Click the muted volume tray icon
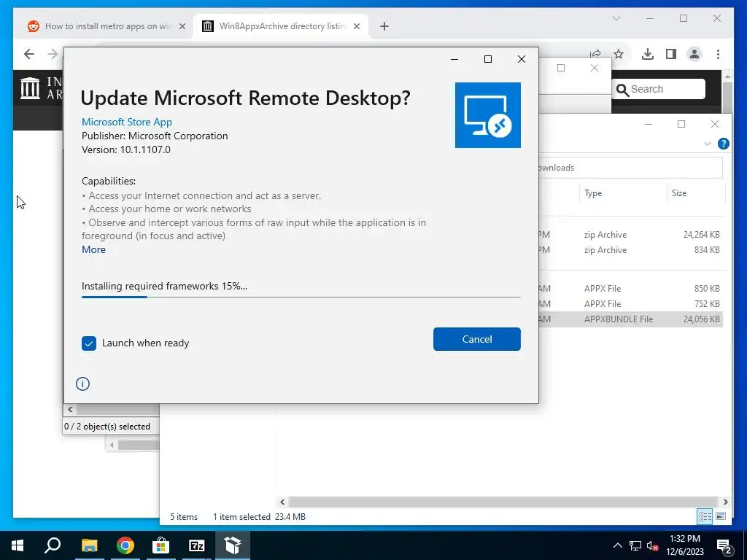747x560 pixels. point(653,545)
